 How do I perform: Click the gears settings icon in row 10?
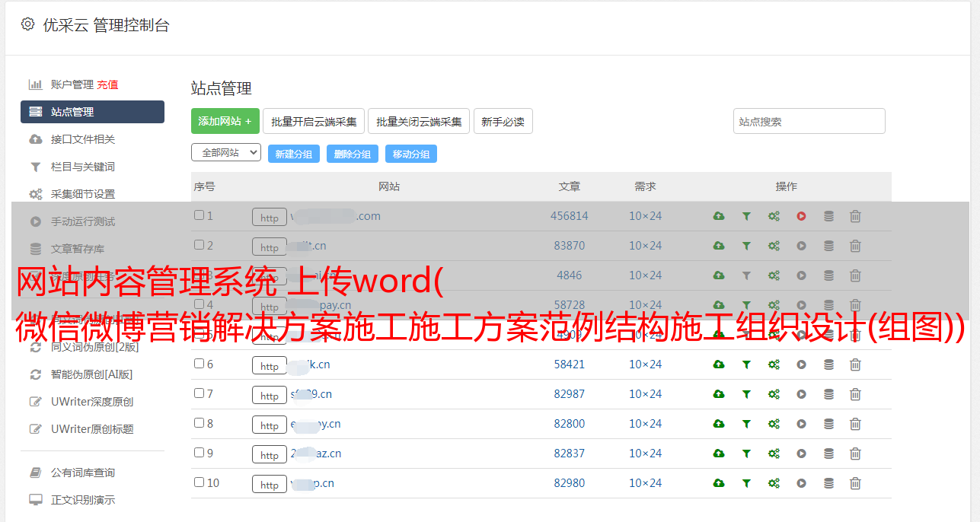[774, 483]
